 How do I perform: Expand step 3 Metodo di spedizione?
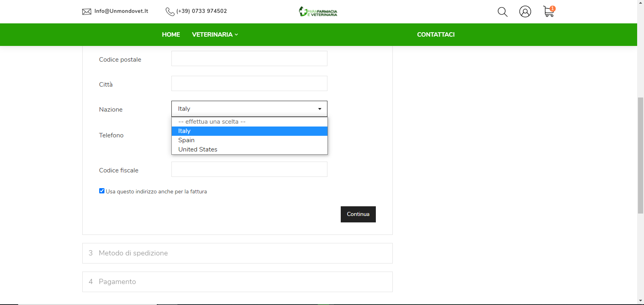pos(238,253)
